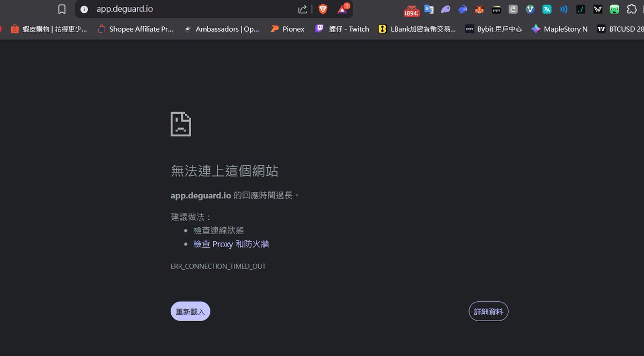Open the teal translate extension icon

tap(547, 9)
